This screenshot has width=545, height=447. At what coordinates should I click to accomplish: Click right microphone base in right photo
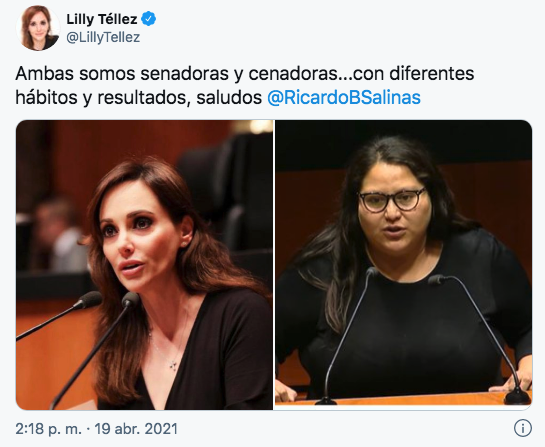pyautogui.click(x=517, y=396)
